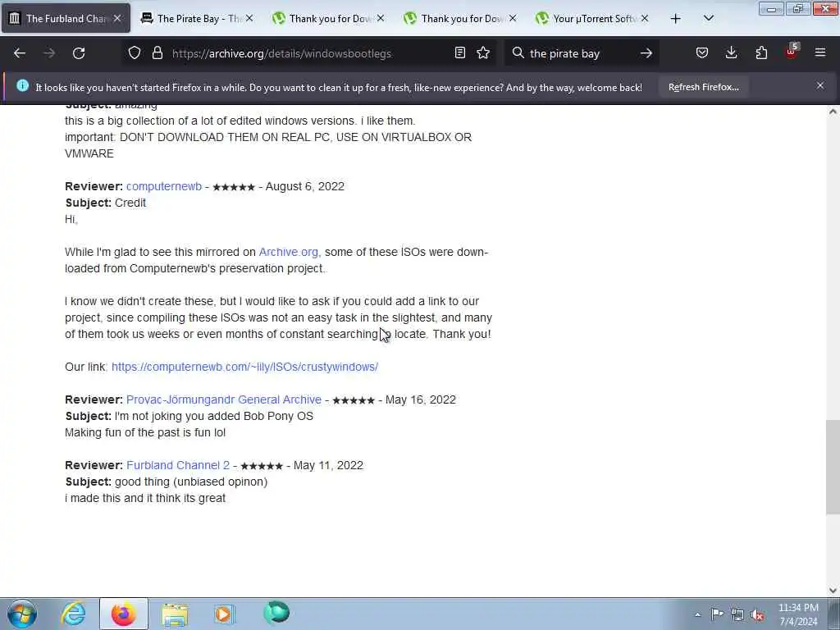Click the 'August 6, 2022' review date
The height and width of the screenshot is (630, 840).
pyautogui.click(x=305, y=186)
